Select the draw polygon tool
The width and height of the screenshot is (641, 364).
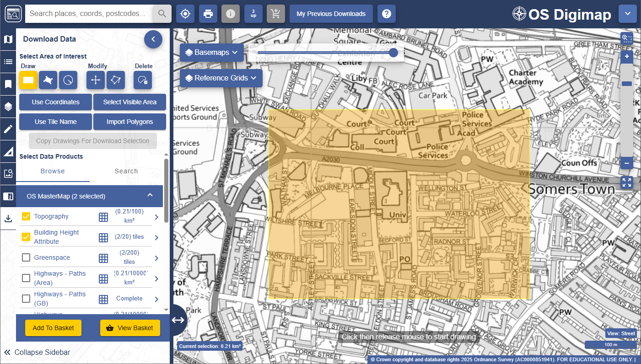48,80
